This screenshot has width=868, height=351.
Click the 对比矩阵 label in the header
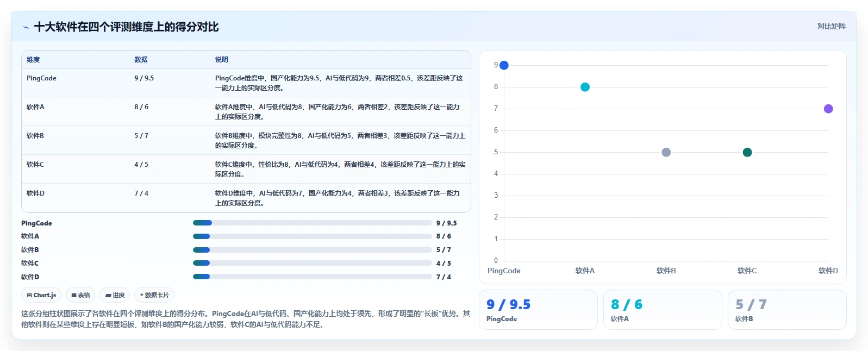coord(831,27)
